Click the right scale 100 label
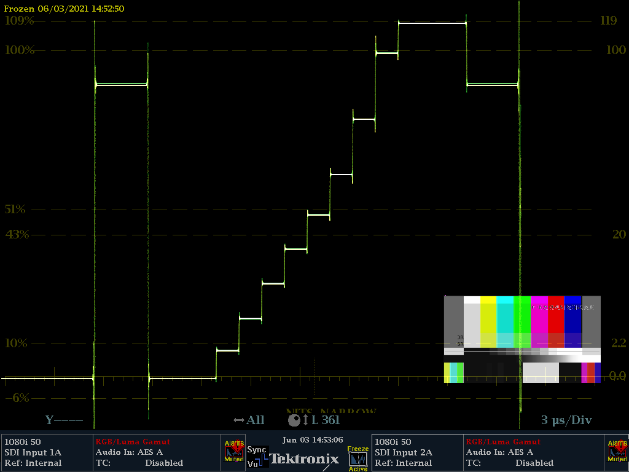 pos(616,50)
